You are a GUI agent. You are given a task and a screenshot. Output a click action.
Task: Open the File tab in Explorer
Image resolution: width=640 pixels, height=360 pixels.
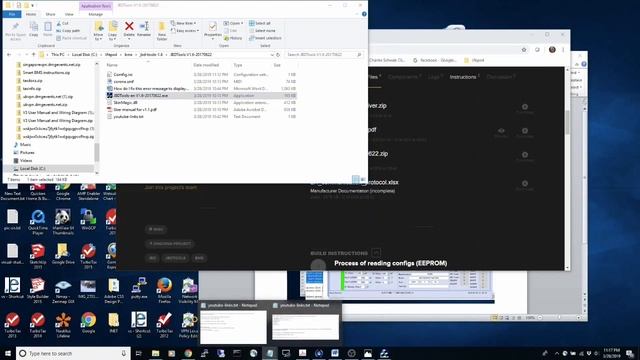coord(12,14)
